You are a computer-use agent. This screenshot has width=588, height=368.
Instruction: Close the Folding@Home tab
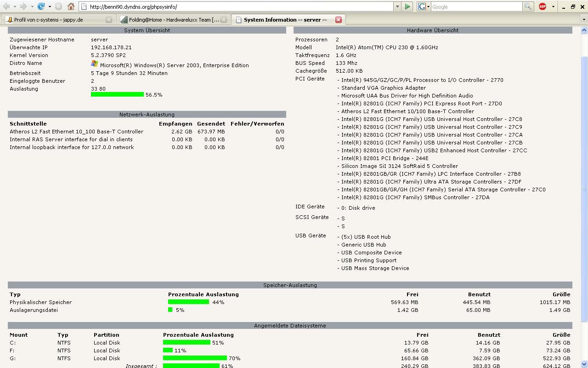224,20
